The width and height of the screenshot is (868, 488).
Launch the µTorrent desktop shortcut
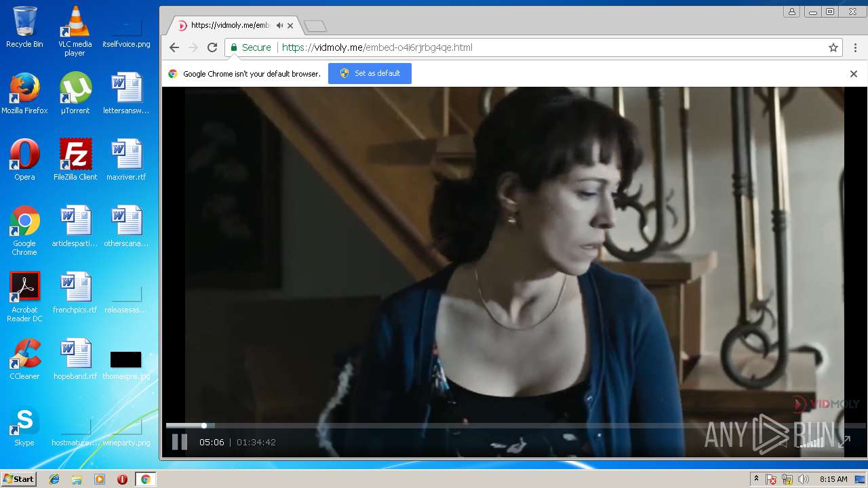[75, 94]
